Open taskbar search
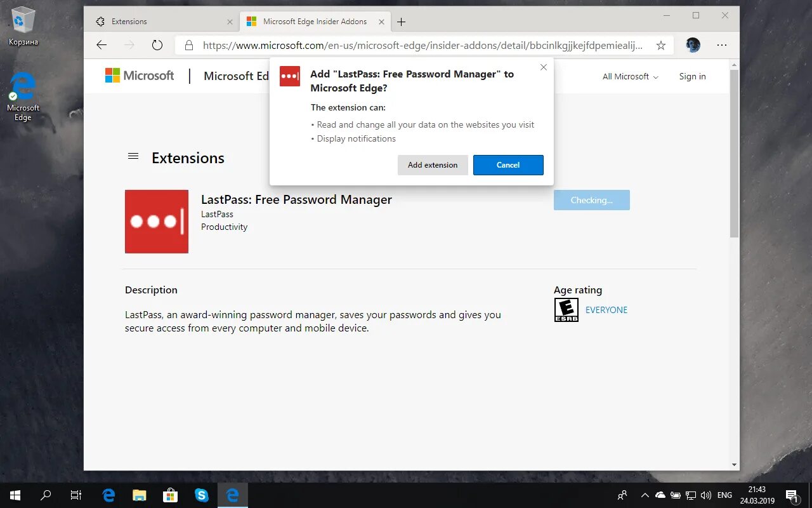 pyautogui.click(x=46, y=495)
